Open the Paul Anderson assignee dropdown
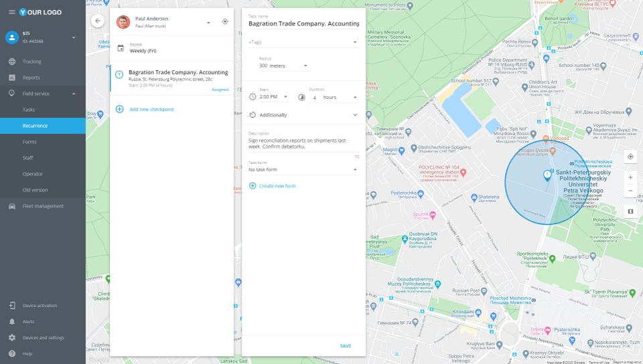 pyautogui.click(x=208, y=23)
